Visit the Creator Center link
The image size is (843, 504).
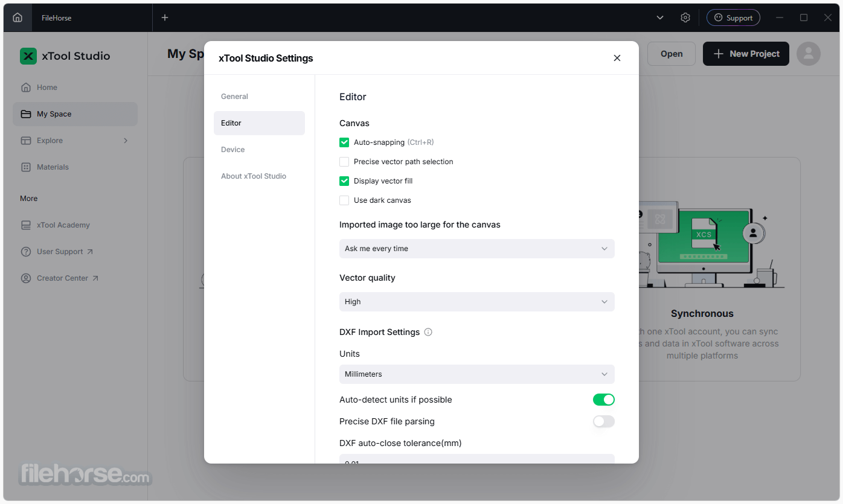75,278
